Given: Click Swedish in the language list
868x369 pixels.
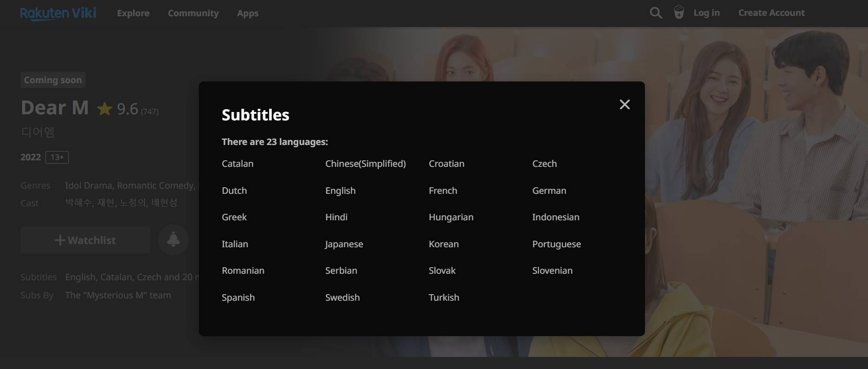Looking at the screenshot, I should (342, 297).
